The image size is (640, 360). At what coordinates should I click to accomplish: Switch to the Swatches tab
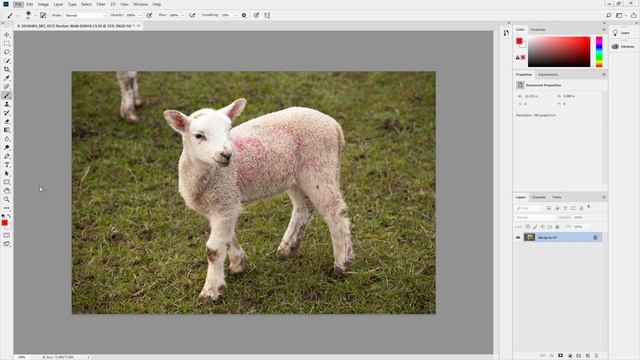click(538, 29)
